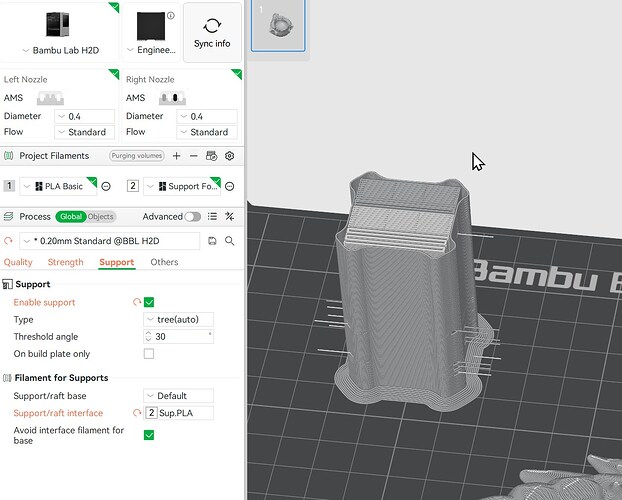Reset Enable support to default
This screenshot has height=500, width=622.
pos(137,302)
